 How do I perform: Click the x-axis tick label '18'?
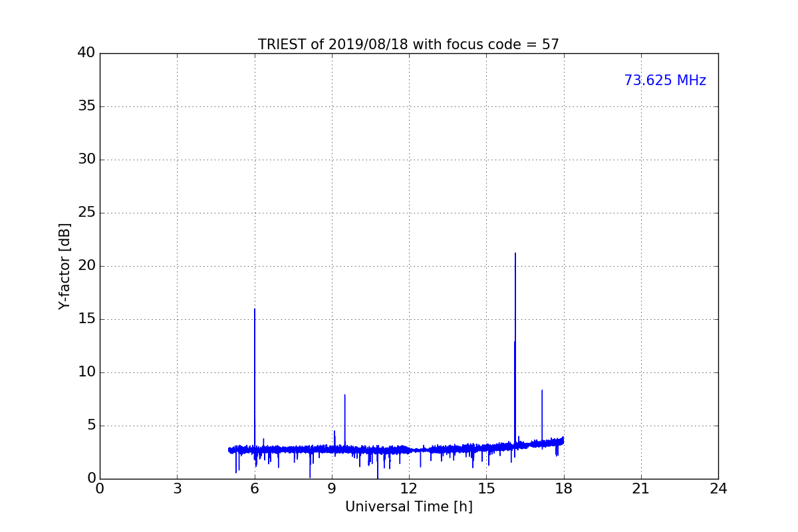click(x=564, y=489)
